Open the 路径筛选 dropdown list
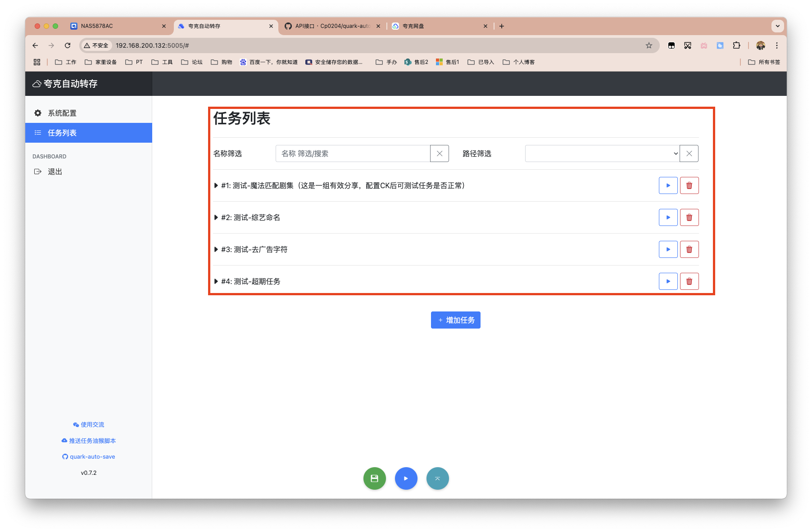Viewport: 812px width, 532px height. click(x=601, y=153)
